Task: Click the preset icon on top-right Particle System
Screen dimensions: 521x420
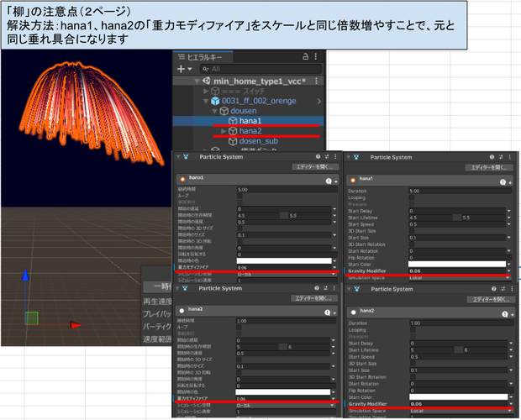Action: click(x=501, y=157)
